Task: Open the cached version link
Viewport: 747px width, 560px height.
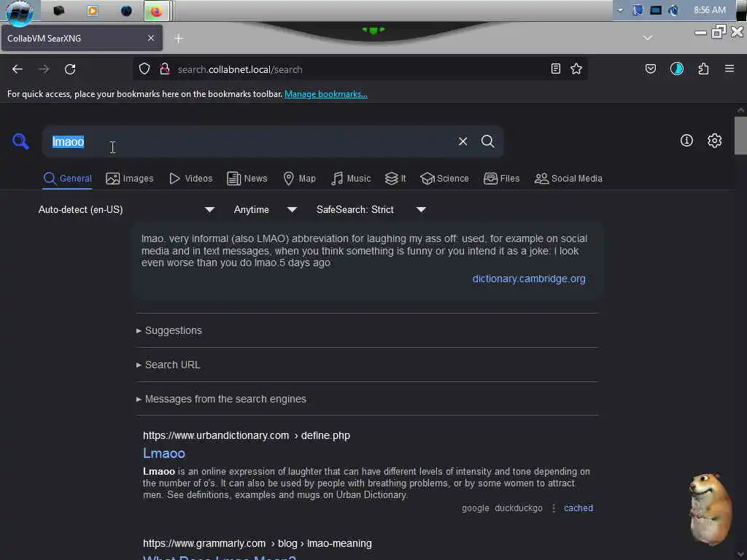Action: (x=578, y=508)
